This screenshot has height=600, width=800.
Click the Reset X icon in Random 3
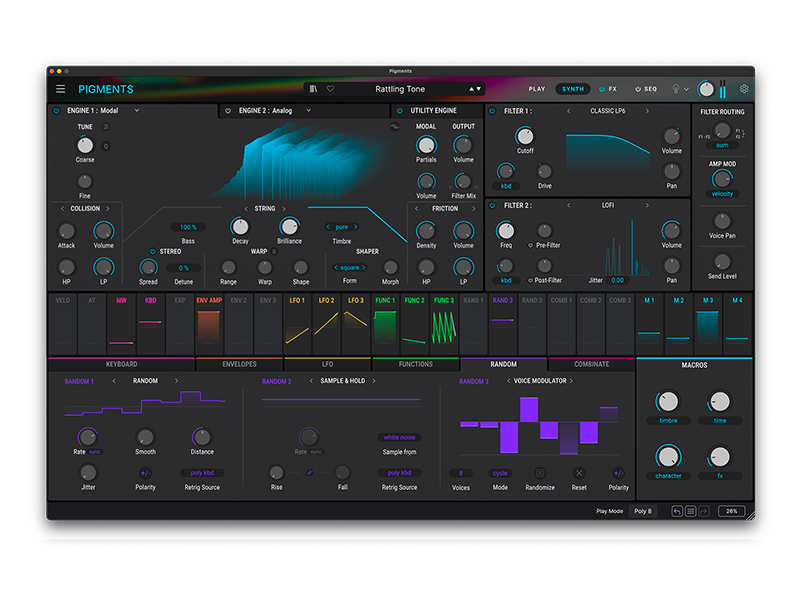coord(579,473)
